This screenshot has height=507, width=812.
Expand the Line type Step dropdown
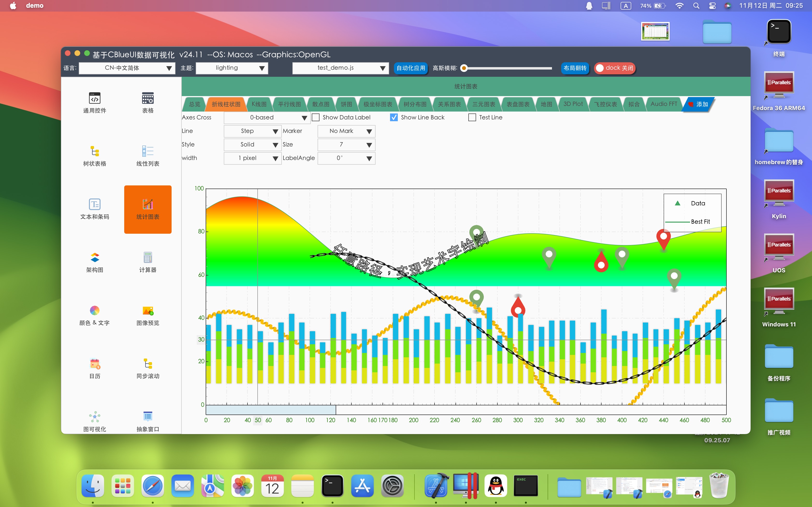(x=252, y=131)
